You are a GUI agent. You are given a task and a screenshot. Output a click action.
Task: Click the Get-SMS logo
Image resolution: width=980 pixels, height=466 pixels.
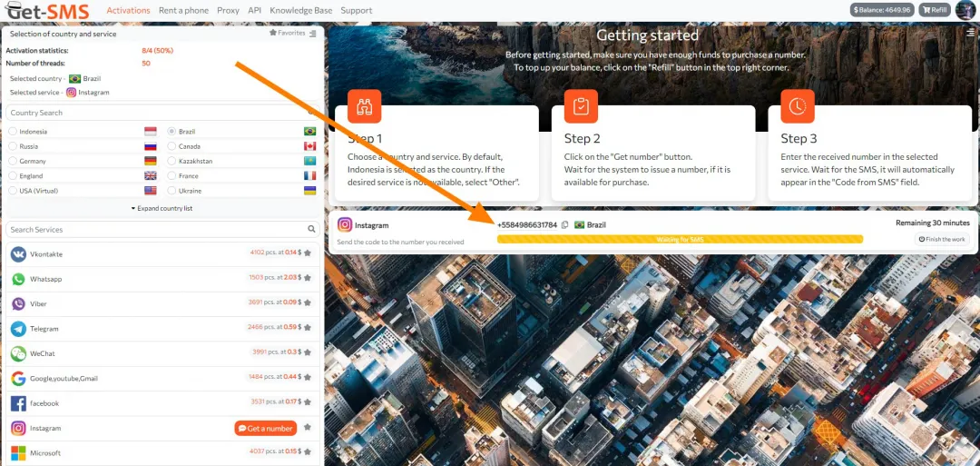[x=47, y=10]
